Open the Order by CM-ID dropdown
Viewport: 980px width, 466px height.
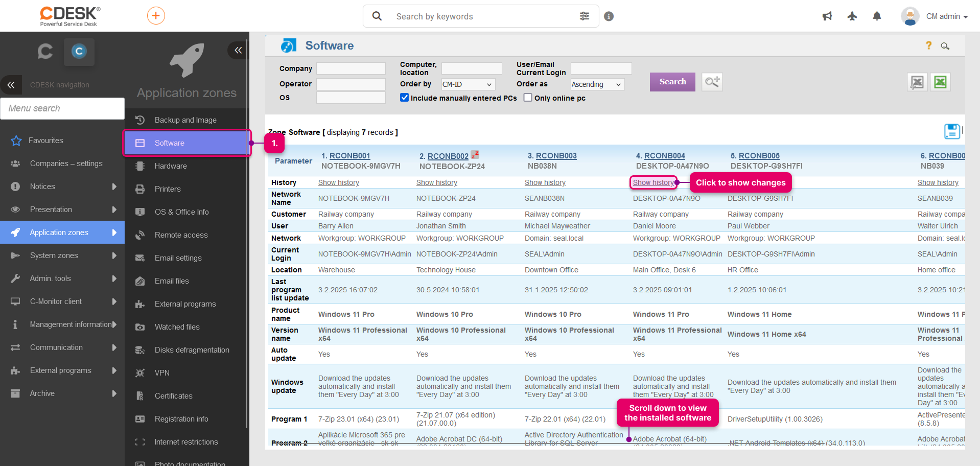[468, 84]
